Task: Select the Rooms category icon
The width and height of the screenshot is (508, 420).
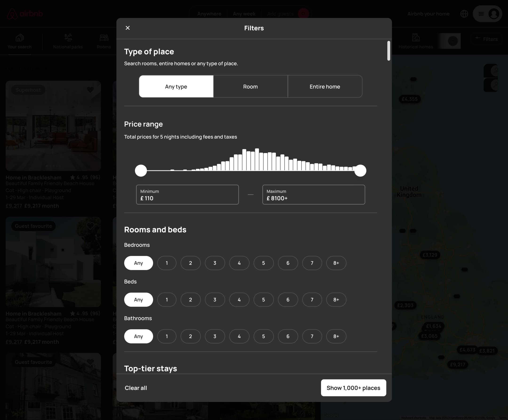Action: 104,38
